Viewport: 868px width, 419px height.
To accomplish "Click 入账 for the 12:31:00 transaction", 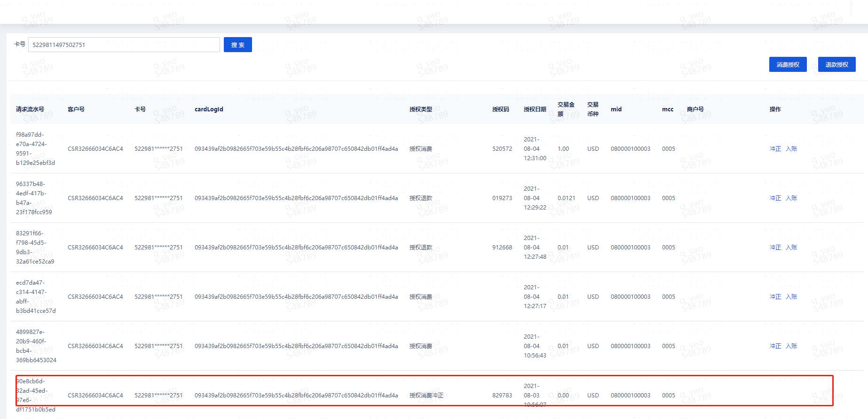I will (x=791, y=149).
